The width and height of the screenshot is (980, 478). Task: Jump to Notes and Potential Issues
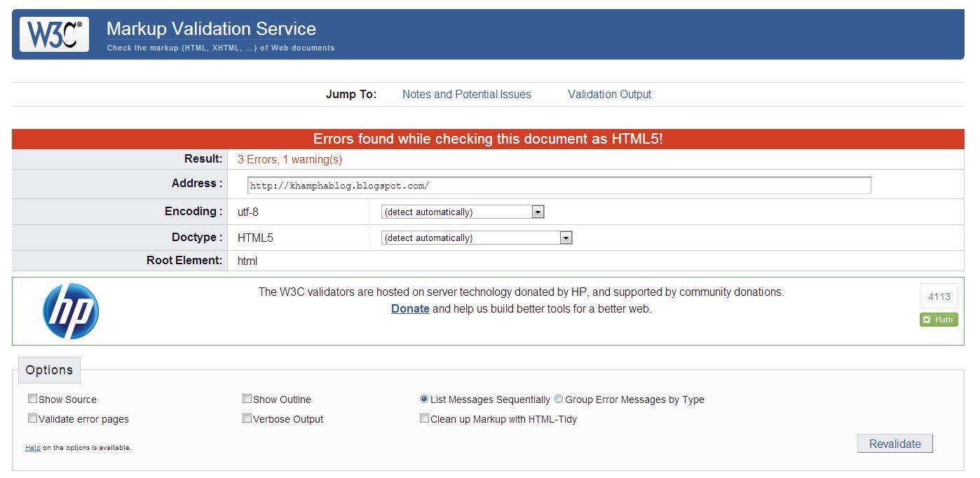click(467, 94)
